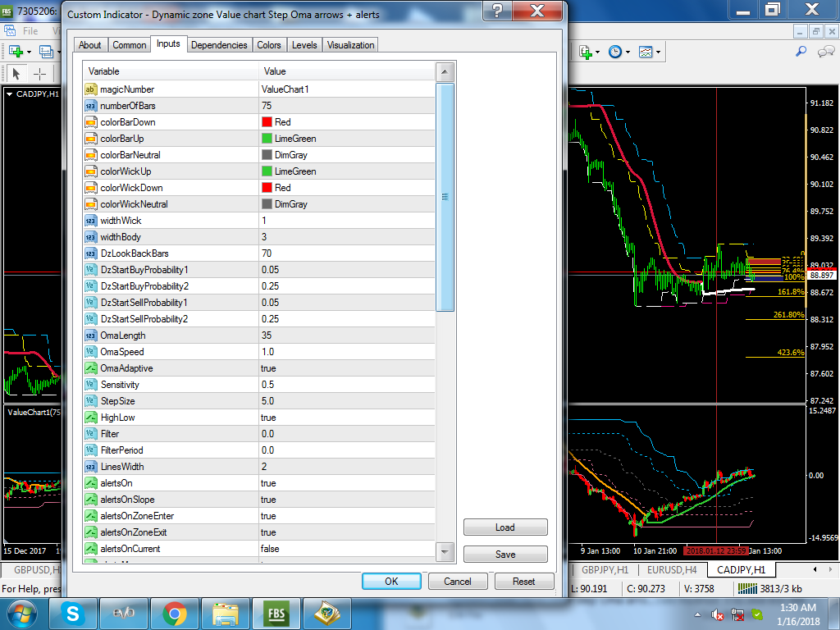
Task: Switch to the Colors tab
Action: click(269, 45)
